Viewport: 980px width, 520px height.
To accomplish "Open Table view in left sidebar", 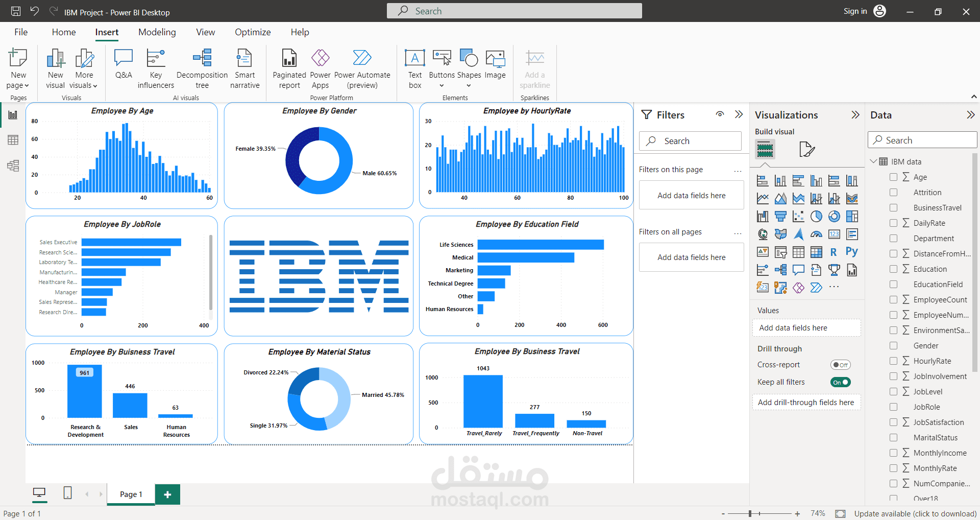I will (x=13, y=140).
